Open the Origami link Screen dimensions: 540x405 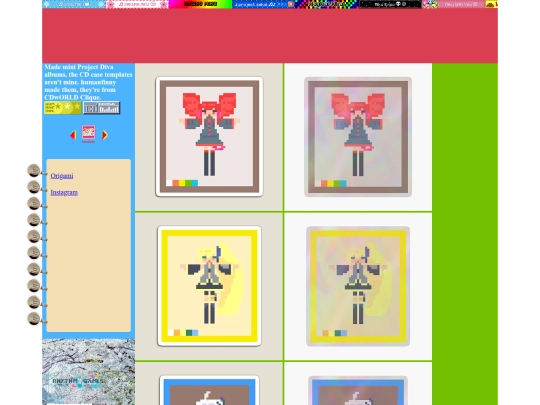tap(62, 176)
